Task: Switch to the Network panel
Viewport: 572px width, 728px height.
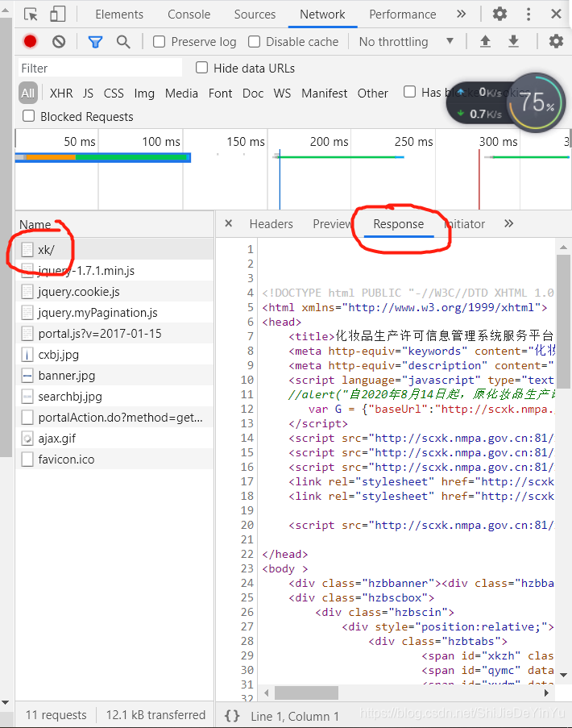Action: point(322,15)
